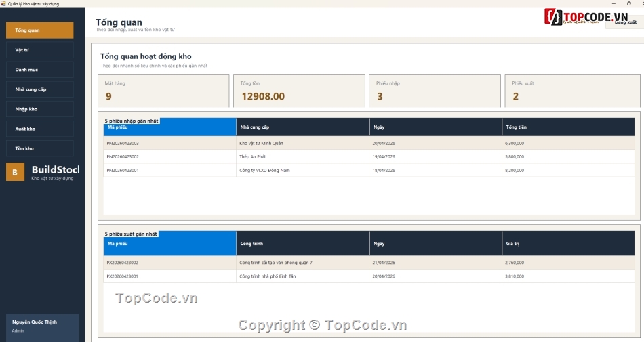Click Công trình cải tạo văn phòng quận 7
The width and height of the screenshot is (644, 342).
(x=303, y=263)
